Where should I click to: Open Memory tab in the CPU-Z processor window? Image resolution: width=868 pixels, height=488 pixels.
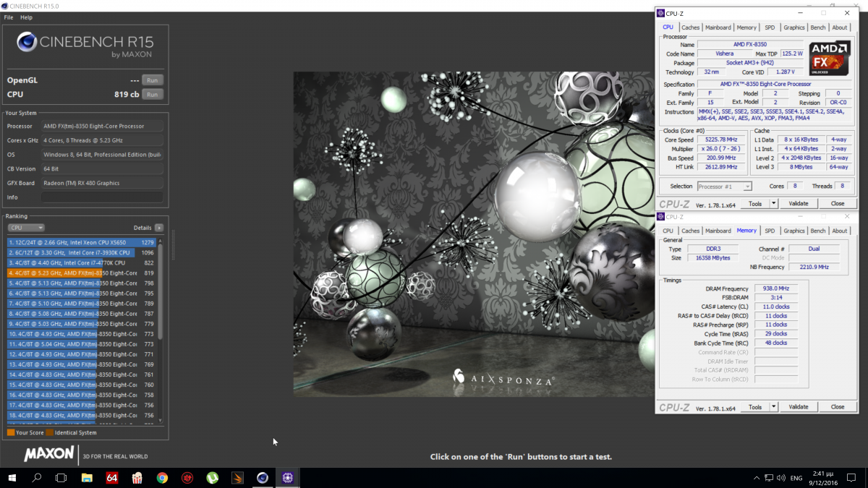pos(746,27)
